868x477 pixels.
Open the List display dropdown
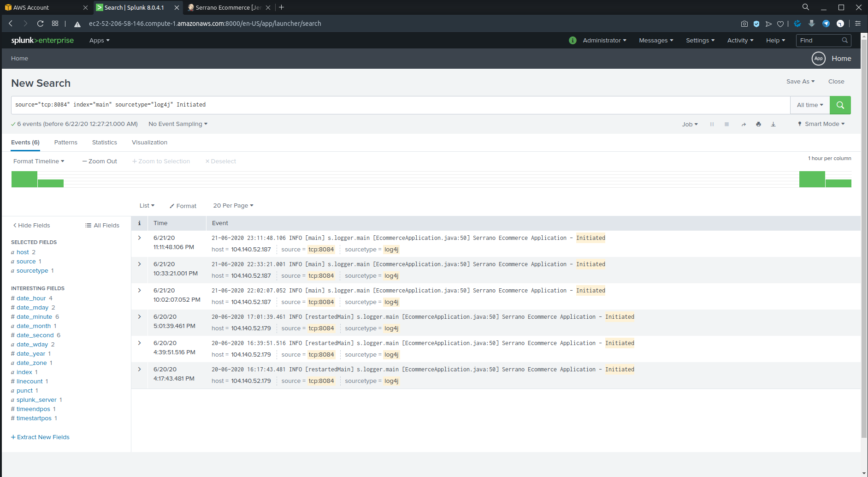(x=147, y=206)
